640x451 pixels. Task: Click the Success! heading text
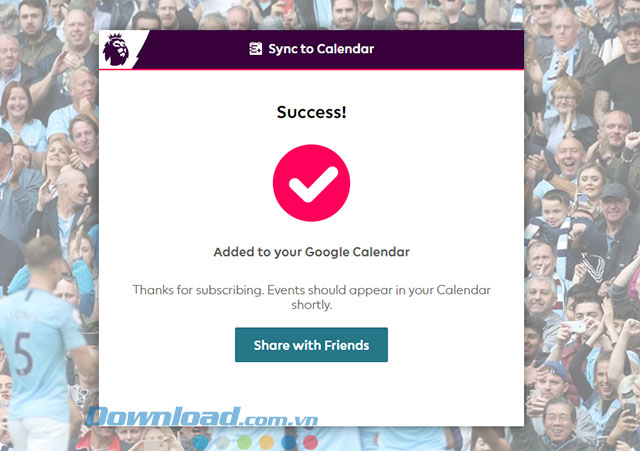(x=311, y=112)
